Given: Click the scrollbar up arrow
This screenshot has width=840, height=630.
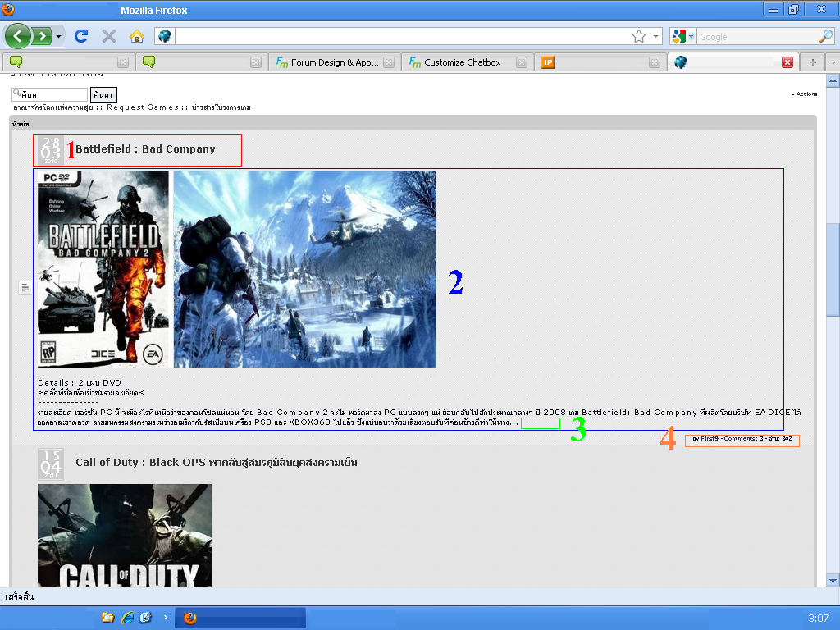Looking at the screenshot, I should tap(833, 81).
